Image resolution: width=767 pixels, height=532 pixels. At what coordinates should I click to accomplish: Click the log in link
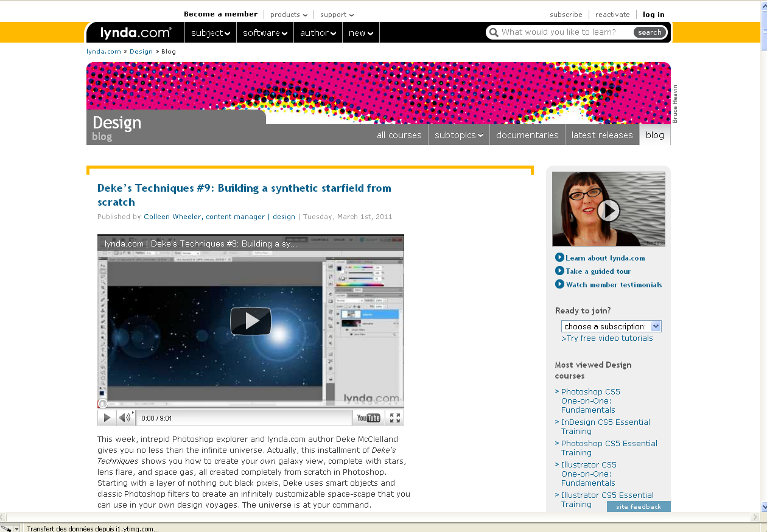pyautogui.click(x=654, y=15)
